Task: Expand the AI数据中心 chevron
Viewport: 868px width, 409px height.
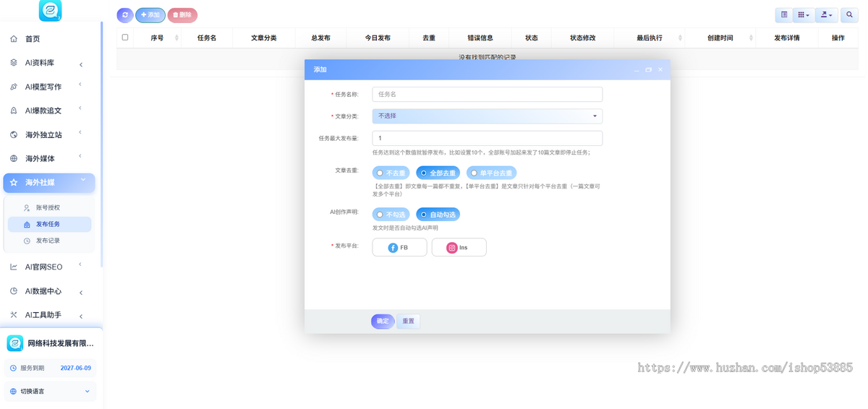Action: (x=81, y=293)
